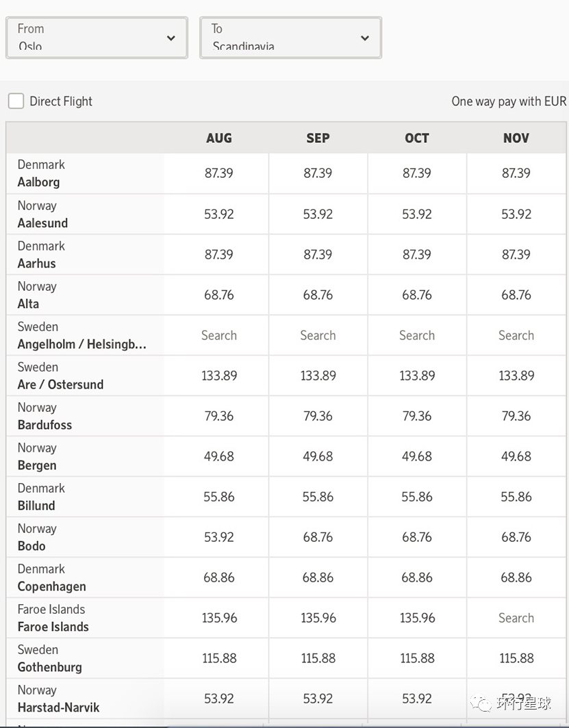Click the Billund destination row label
The image size is (569, 728).
click(37, 506)
